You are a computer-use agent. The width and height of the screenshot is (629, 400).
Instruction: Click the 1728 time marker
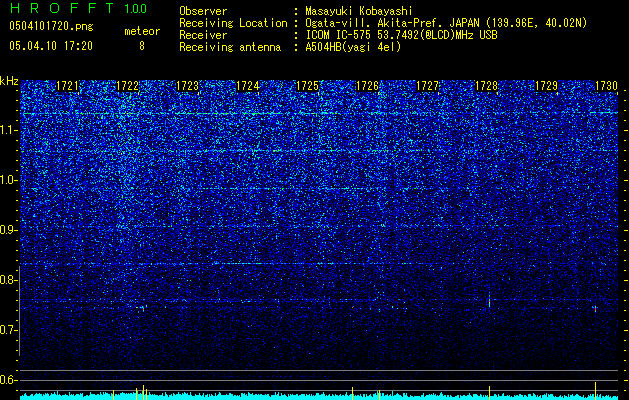coord(487,86)
